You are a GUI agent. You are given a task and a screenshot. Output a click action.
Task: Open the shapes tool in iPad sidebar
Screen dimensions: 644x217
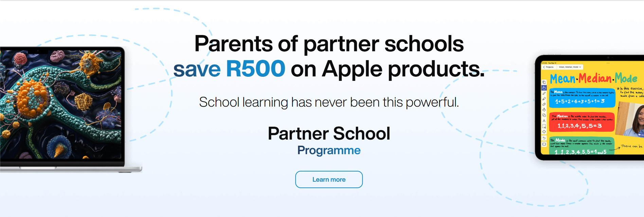(x=544, y=115)
